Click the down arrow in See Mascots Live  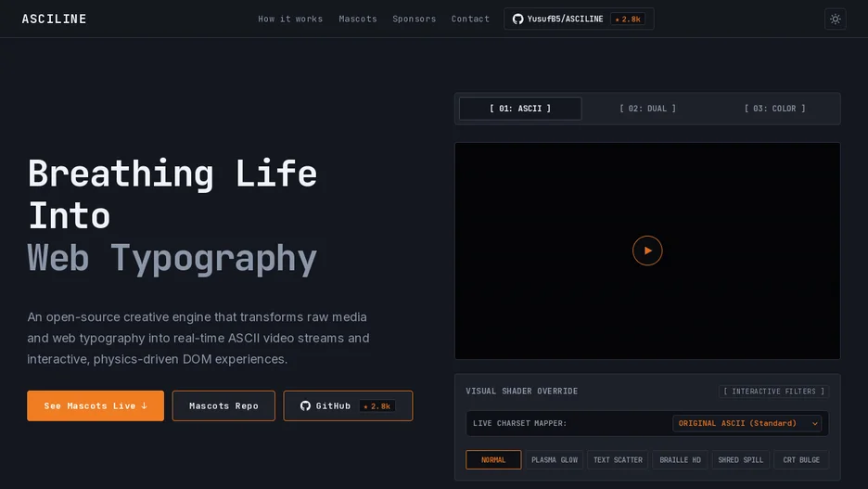144,405
